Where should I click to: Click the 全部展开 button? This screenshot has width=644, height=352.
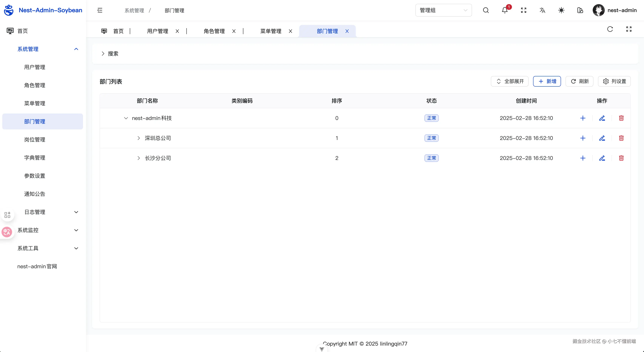point(510,81)
